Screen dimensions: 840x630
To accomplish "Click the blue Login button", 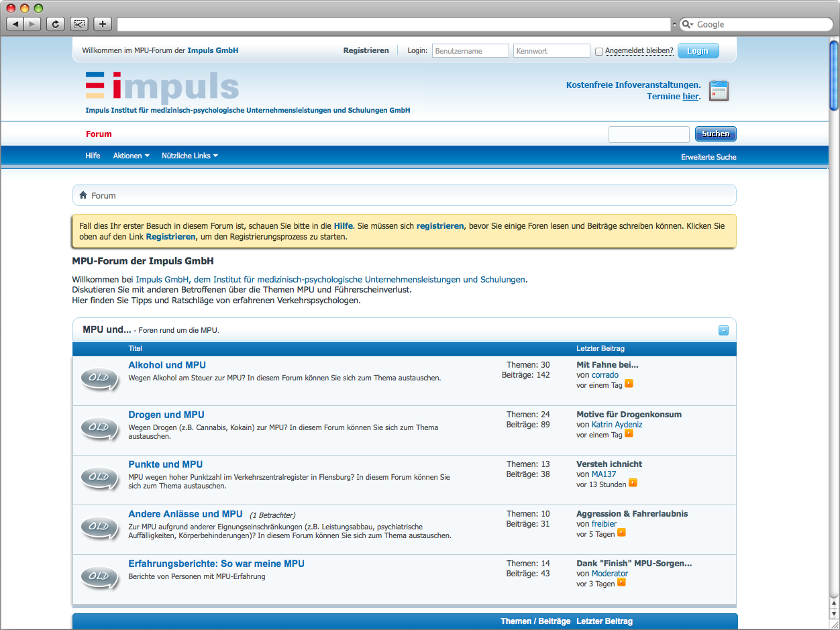I will [698, 51].
